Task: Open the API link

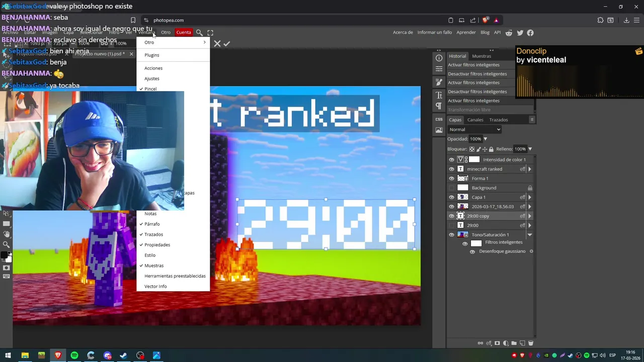Action: point(497,33)
